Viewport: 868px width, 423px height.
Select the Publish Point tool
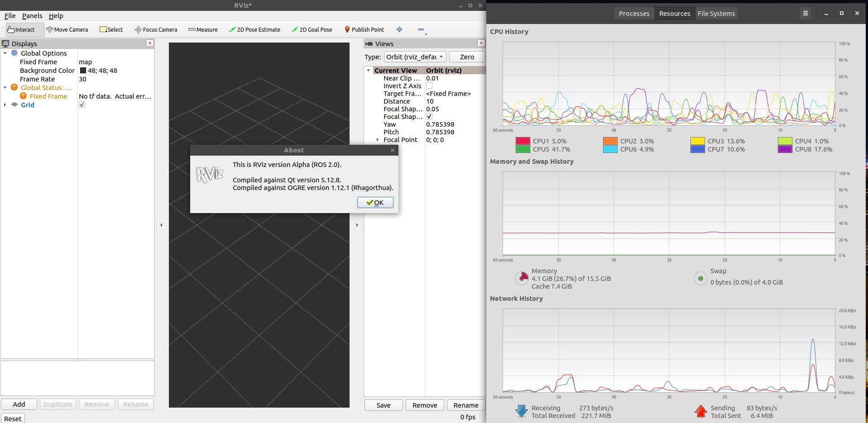pos(364,29)
